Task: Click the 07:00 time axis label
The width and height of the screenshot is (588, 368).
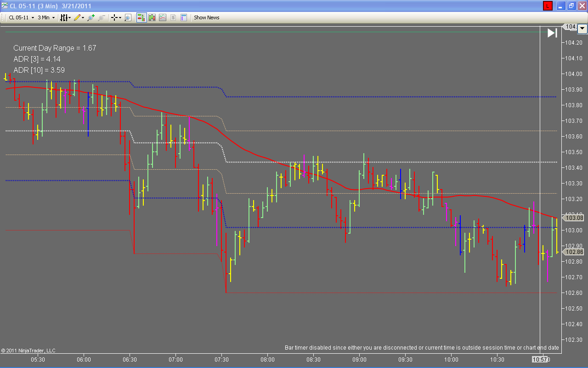Action: click(x=175, y=360)
